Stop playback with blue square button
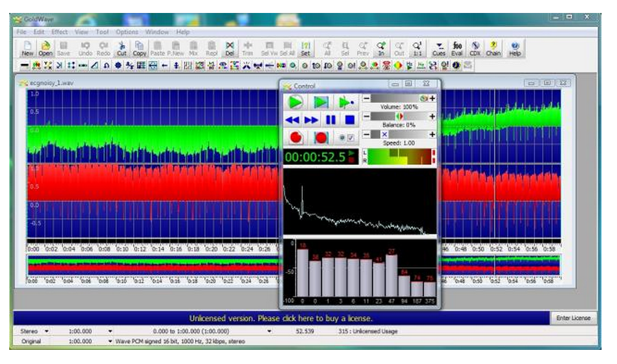This screenshot has height=364, width=617. pyautogui.click(x=349, y=120)
